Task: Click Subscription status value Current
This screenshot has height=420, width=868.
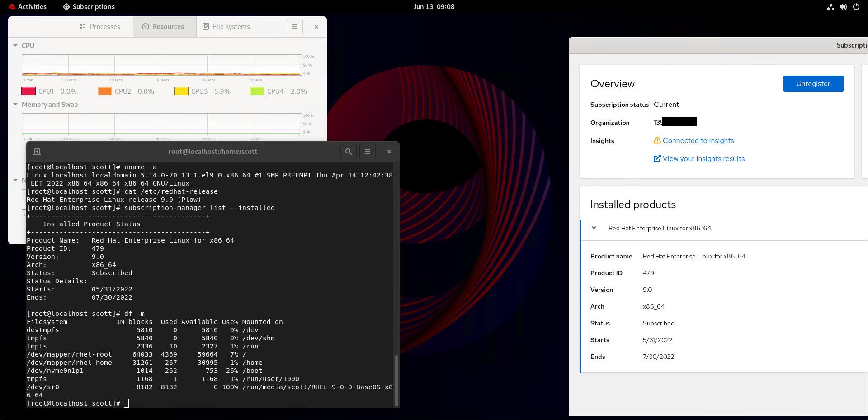Action: (666, 105)
